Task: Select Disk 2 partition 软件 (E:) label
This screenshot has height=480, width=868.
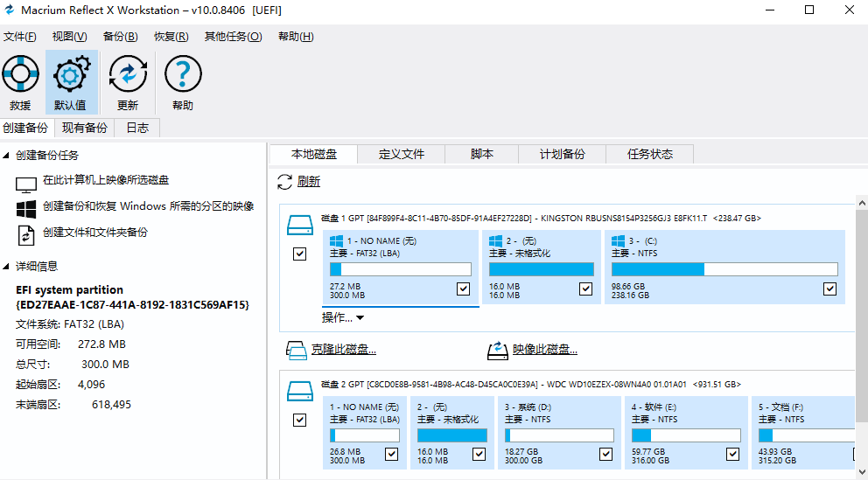Action: pyautogui.click(x=654, y=407)
